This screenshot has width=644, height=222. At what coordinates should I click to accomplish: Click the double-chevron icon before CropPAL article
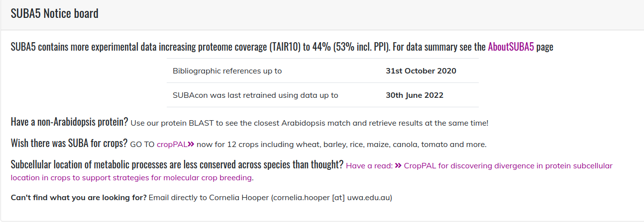pos(398,165)
